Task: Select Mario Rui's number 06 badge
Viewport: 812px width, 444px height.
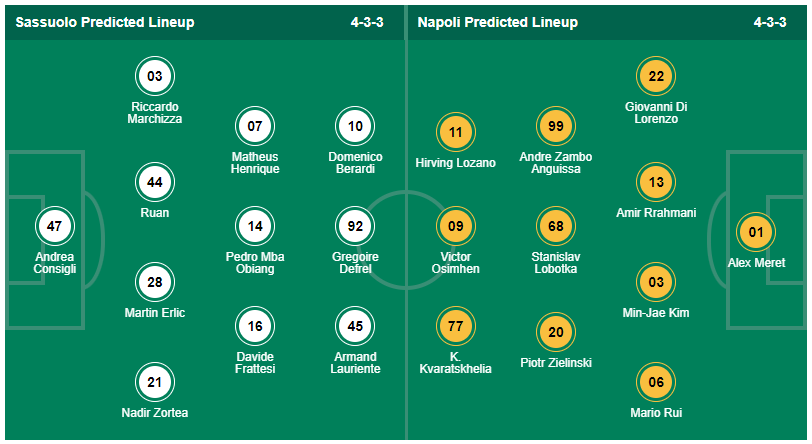Action: 656,382
